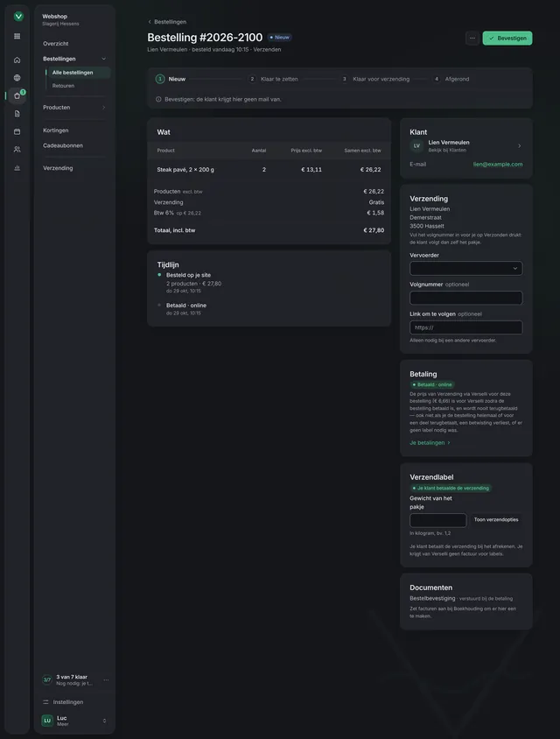Click step 1 Nieuw in progress bar
This screenshot has height=739, width=560.
171,79
